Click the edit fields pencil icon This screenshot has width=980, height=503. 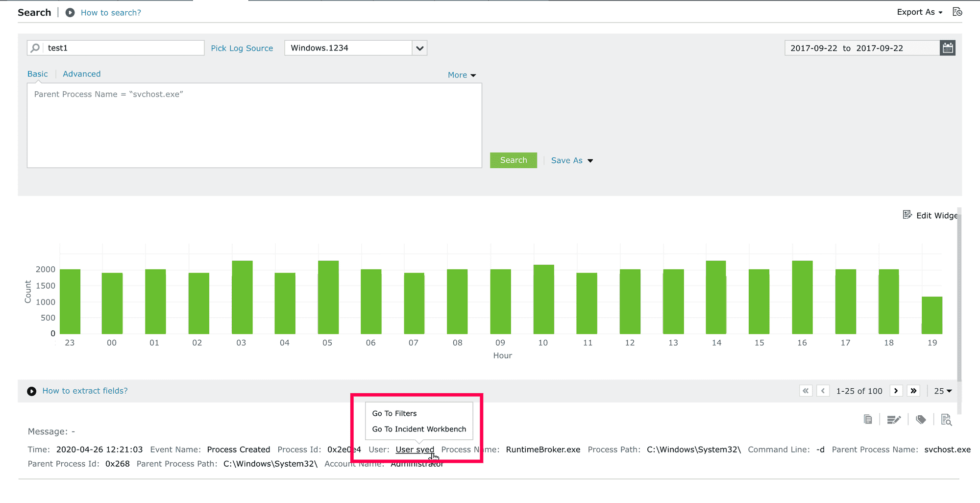(894, 420)
